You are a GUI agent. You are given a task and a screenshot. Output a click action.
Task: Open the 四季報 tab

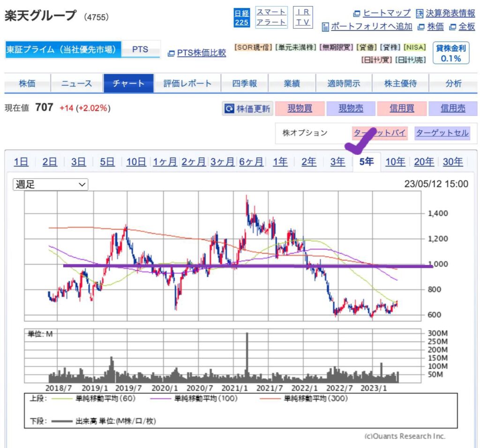[244, 83]
